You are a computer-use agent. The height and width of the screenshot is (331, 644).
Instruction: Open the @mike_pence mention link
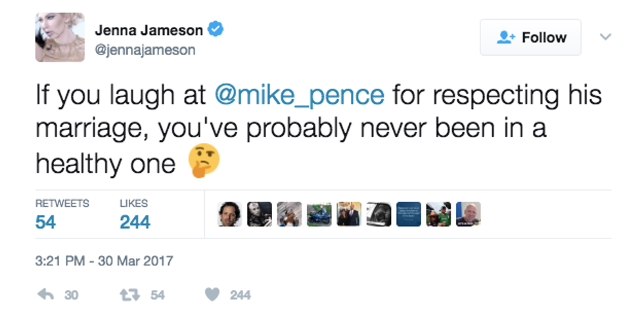[x=300, y=95]
